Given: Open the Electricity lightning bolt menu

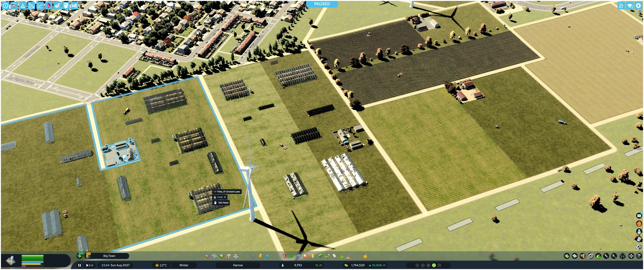Looking at the screenshot, I should tap(260, 256).
